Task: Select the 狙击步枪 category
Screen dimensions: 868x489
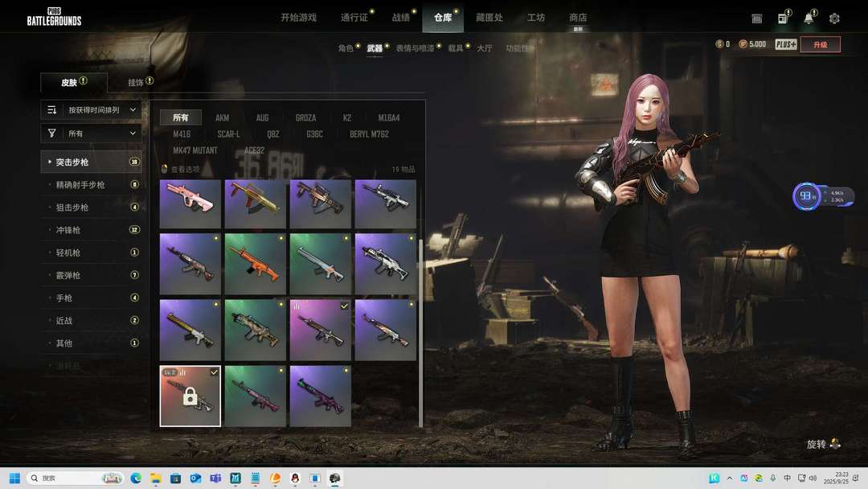Action: [91, 208]
